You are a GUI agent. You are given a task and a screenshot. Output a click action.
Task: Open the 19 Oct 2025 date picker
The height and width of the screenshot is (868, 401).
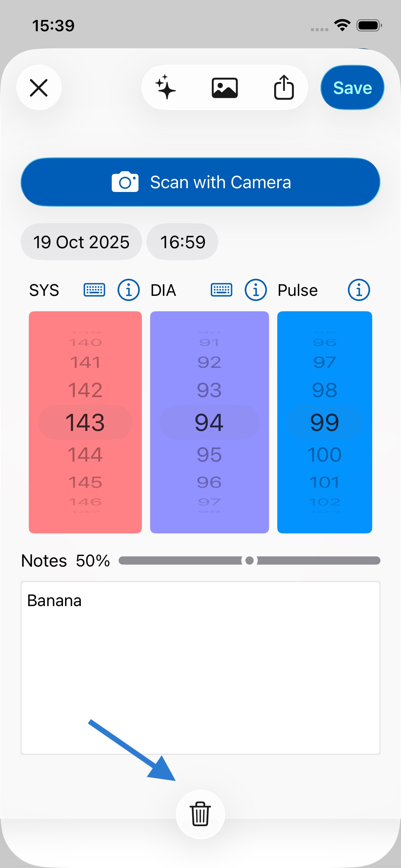pos(81,242)
